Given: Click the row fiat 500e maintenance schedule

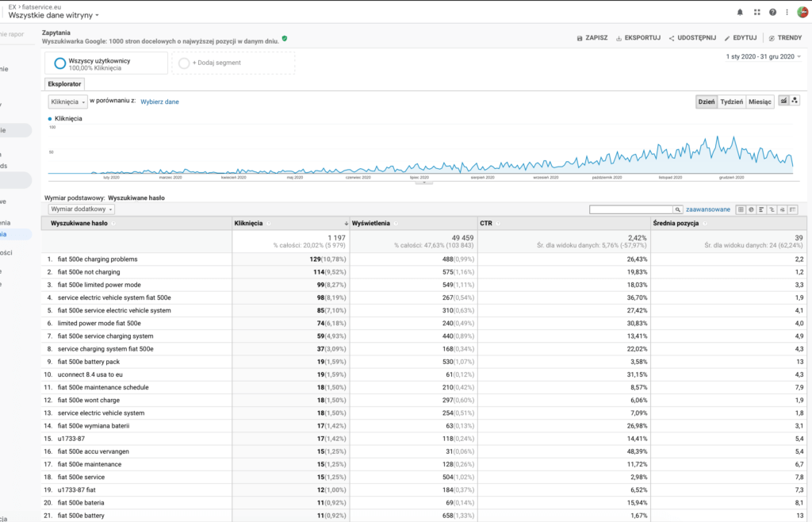Looking at the screenshot, I should (424, 387).
